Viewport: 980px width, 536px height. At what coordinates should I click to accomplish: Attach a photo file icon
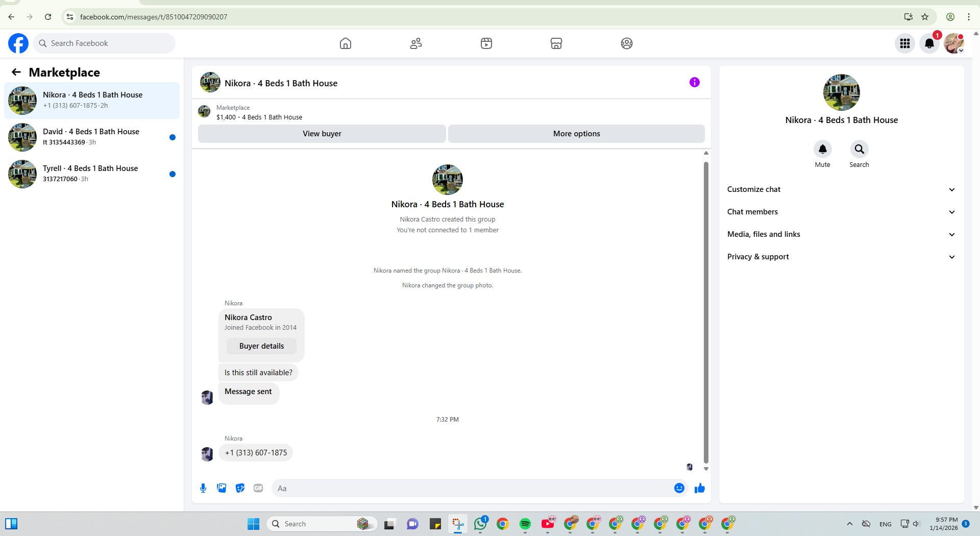[222, 488]
